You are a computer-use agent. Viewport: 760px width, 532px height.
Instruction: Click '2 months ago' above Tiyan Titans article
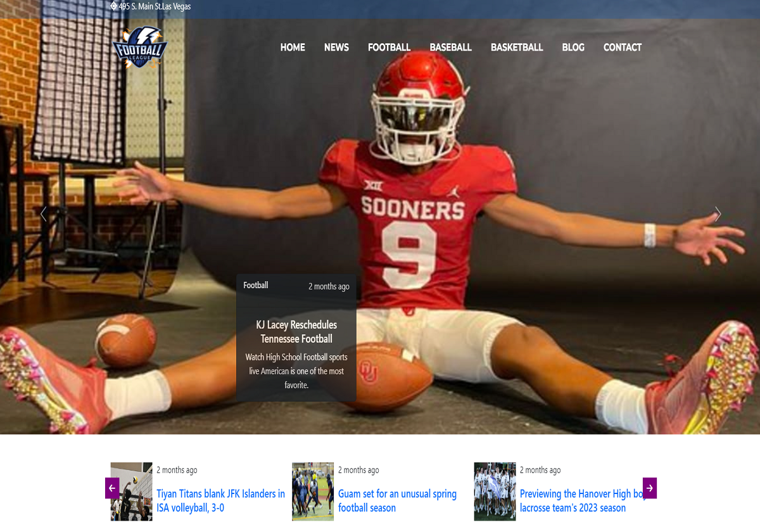tap(177, 470)
